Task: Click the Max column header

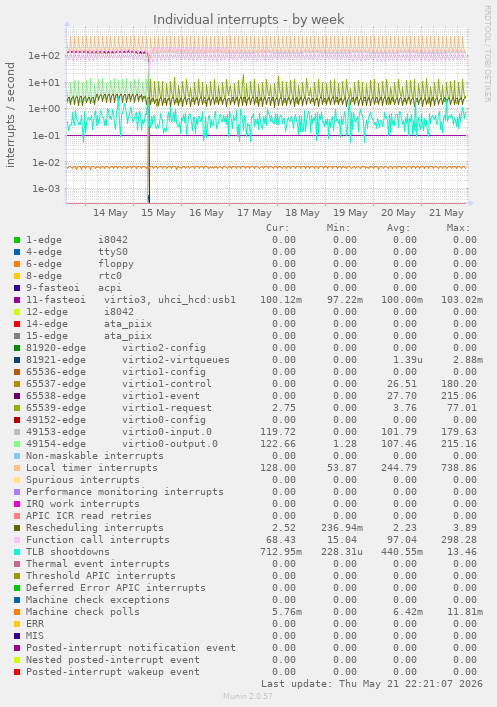Action: pos(459,228)
